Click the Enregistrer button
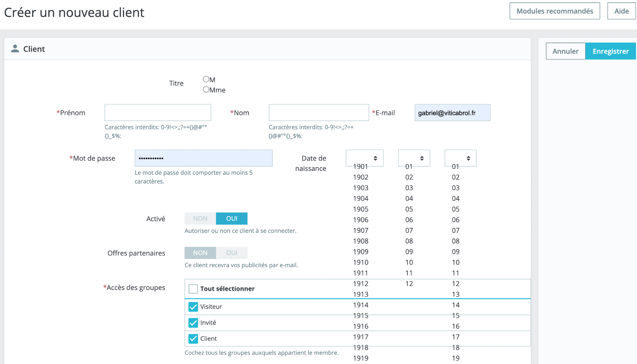Screen dimensions: 637x364 pyautogui.click(x=611, y=51)
